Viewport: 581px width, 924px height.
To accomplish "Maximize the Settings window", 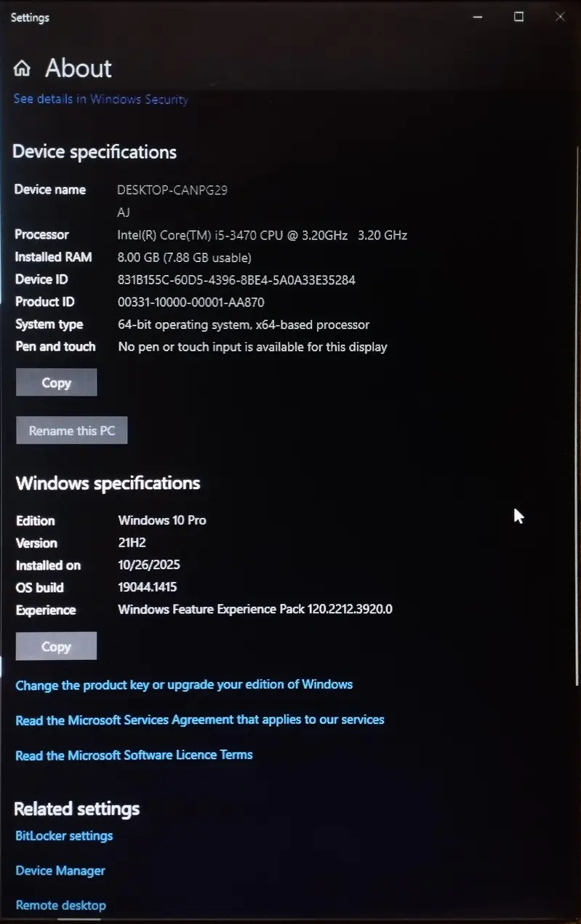I will (x=518, y=17).
